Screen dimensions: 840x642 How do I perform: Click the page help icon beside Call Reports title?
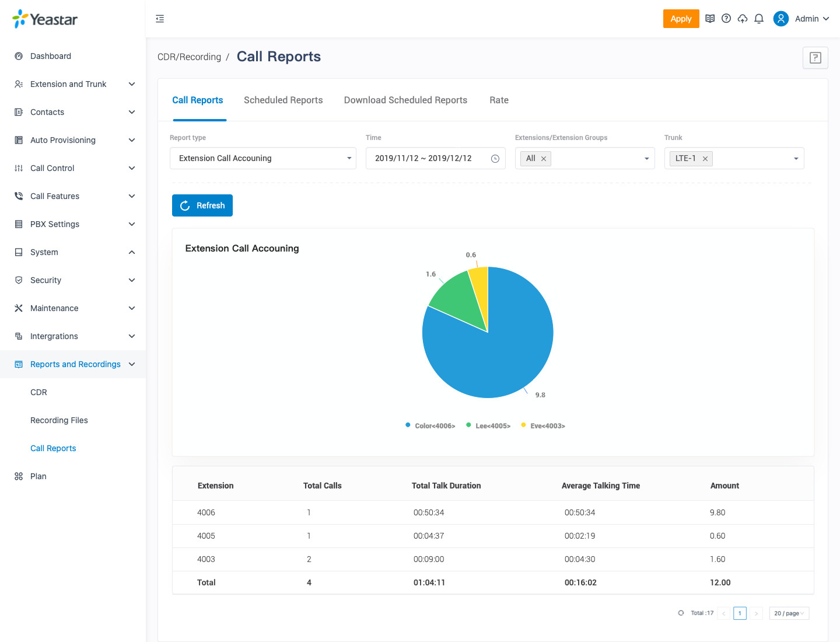pos(815,58)
